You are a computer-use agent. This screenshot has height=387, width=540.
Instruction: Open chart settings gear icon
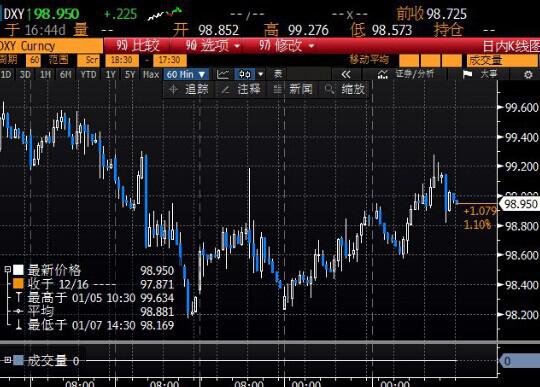click(x=528, y=74)
